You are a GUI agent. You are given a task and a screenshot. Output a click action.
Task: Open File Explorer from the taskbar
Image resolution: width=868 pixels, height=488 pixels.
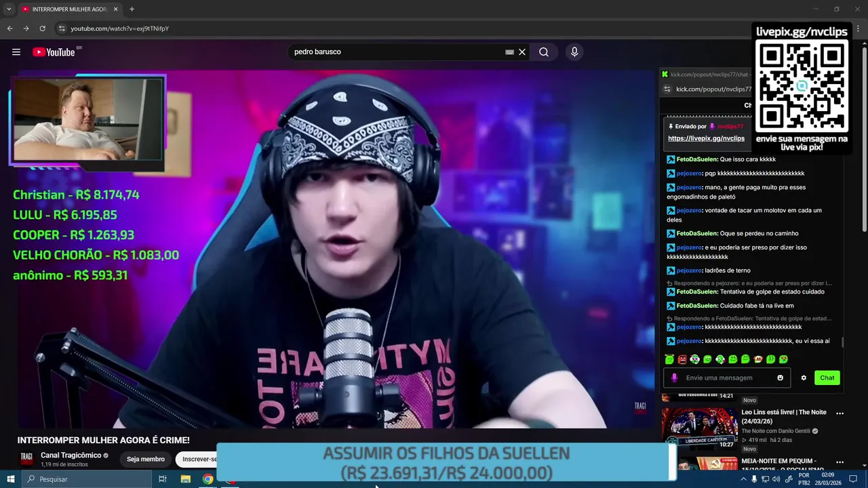(x=185, y=479)
